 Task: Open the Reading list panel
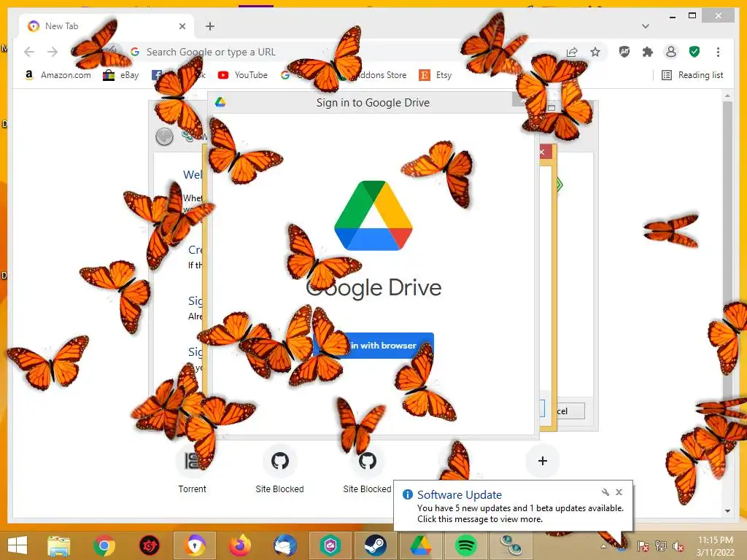click(692, 75)
